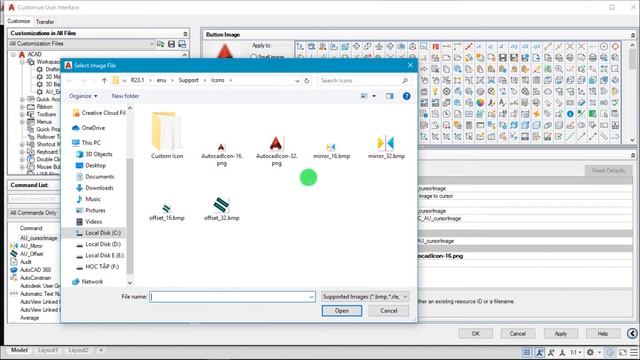Switch to the Customize tab

19,21
